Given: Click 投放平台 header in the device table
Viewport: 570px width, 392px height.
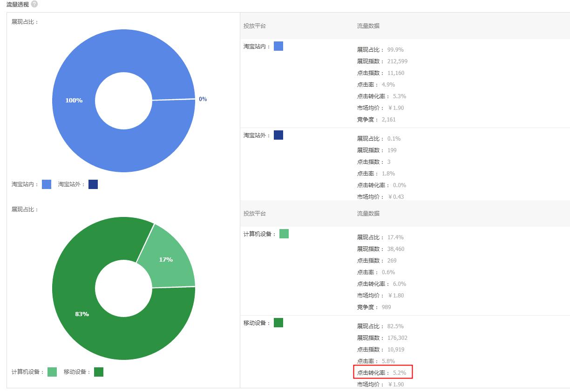Looking at the screenshot, I should tap(255, 214).
